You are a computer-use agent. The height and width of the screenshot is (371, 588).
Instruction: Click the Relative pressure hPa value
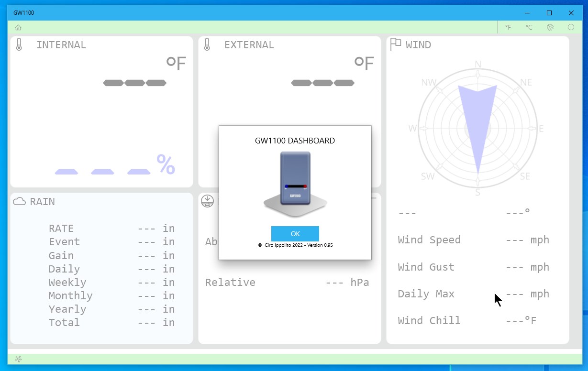pyautogui.click(x=347, y=283)
